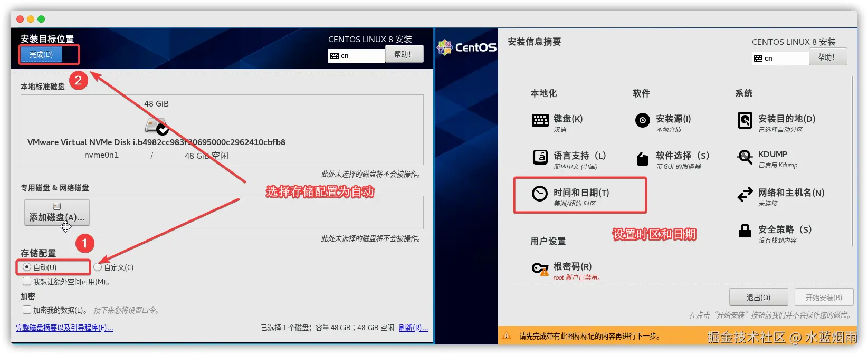
Task: Click the 美洲/纽约 时区 timezone text
Action: click(575, 204)
